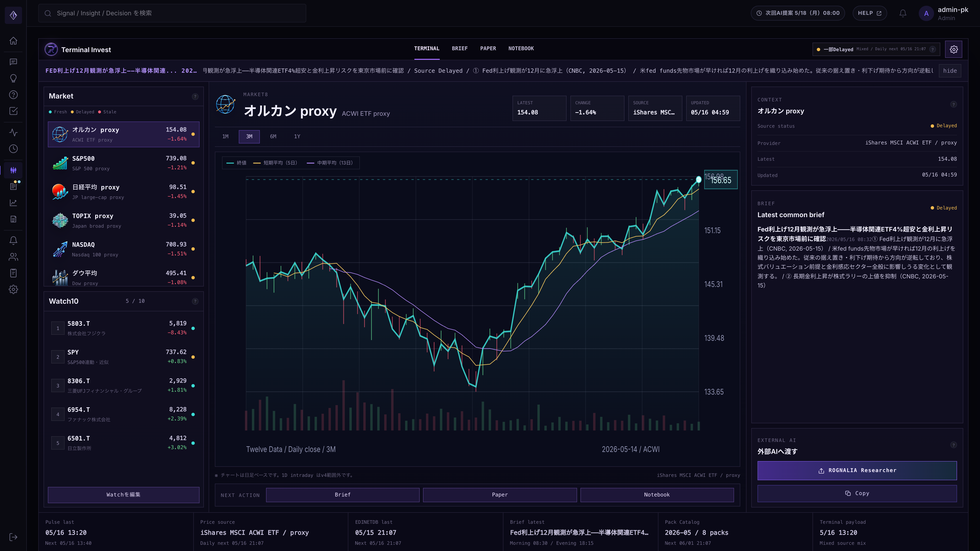Hide the news ticker with hide button

pyautogui.click(x=950, y=71)
